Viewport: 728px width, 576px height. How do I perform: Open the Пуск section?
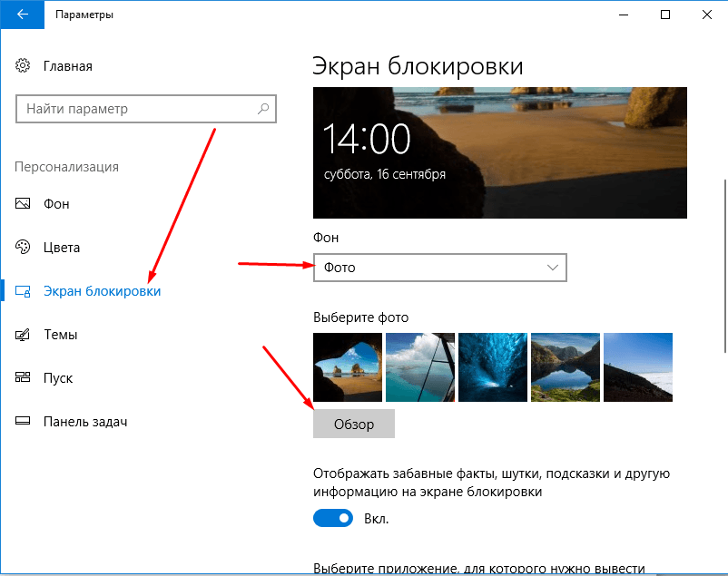point(58,378)
